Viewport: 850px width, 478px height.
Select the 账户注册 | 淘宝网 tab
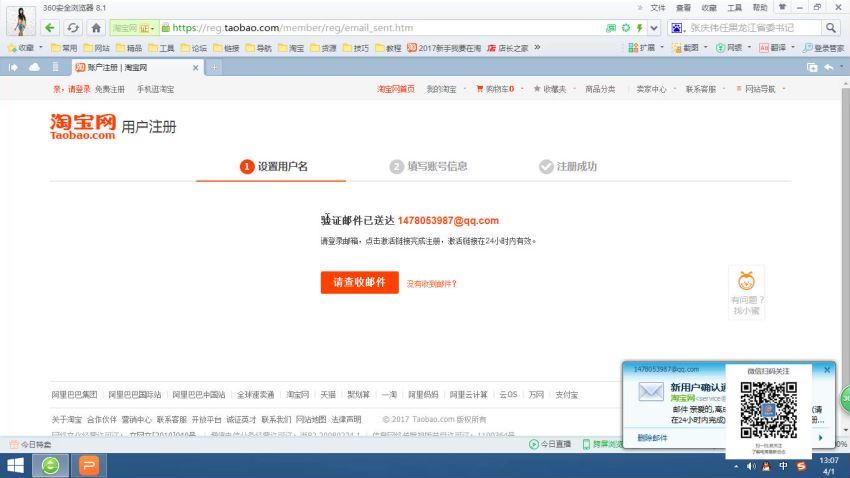pyautogui.click(x=137, y=67)
